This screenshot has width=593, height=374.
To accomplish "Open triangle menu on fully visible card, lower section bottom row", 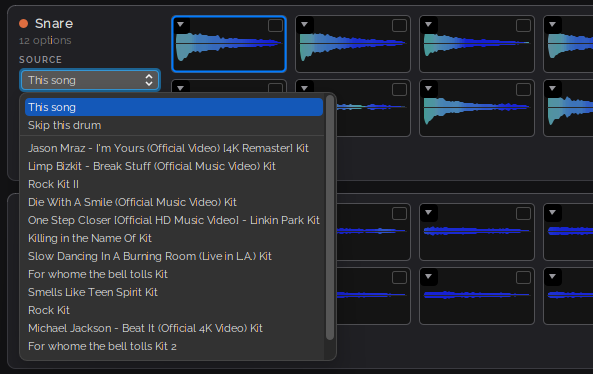I will point(428,276).
